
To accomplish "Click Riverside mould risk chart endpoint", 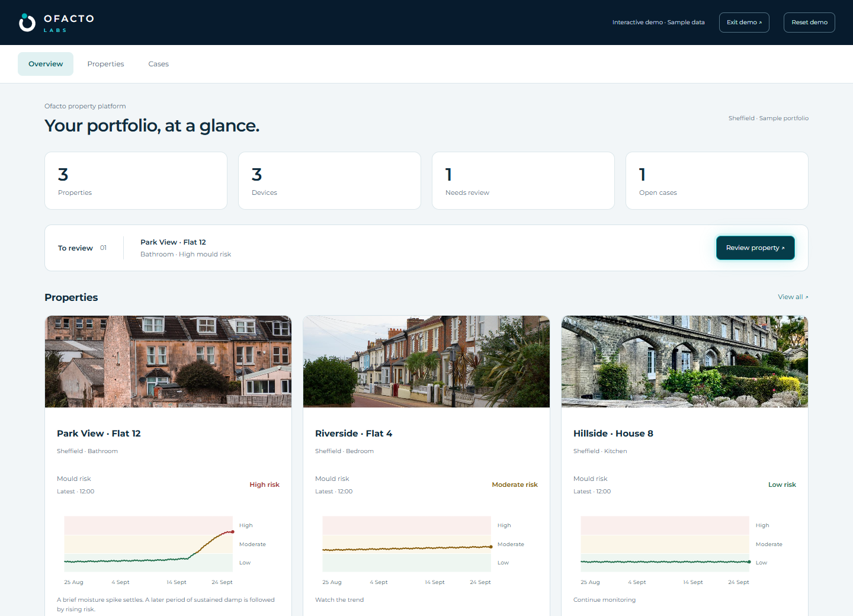I will coord(491,547).
